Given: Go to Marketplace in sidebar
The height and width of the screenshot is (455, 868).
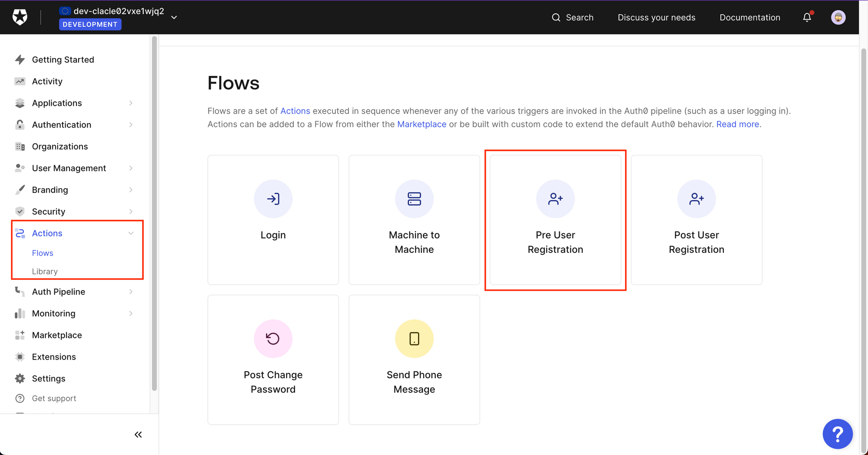Looking at the screenshot, I should pyautogui.click(x=57, y=335).
